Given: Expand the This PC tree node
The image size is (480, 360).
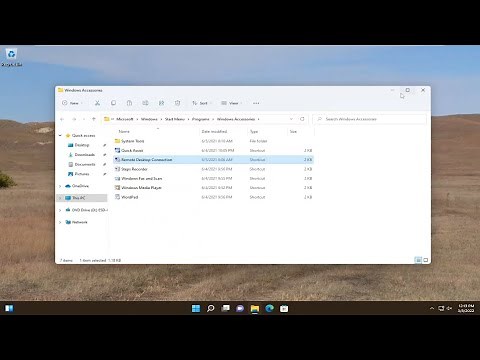Looking at the screenshot, I should tap(60, 198).
